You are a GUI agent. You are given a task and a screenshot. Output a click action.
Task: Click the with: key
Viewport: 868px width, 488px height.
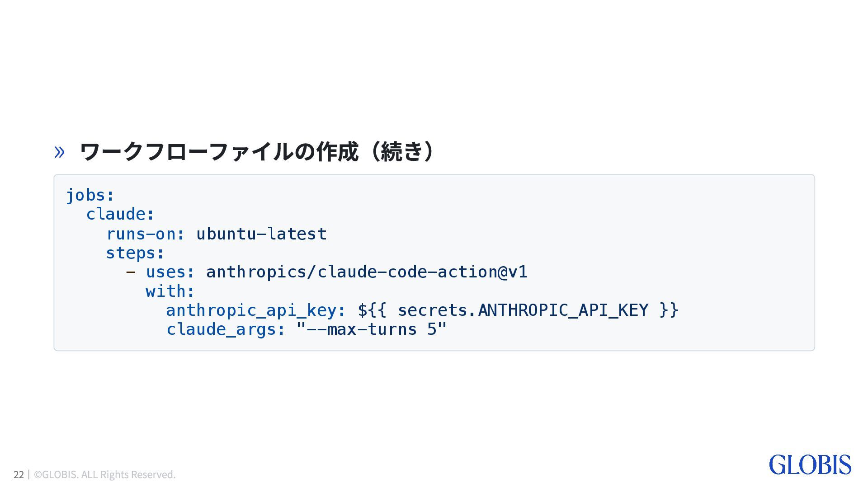pos(170,291)
